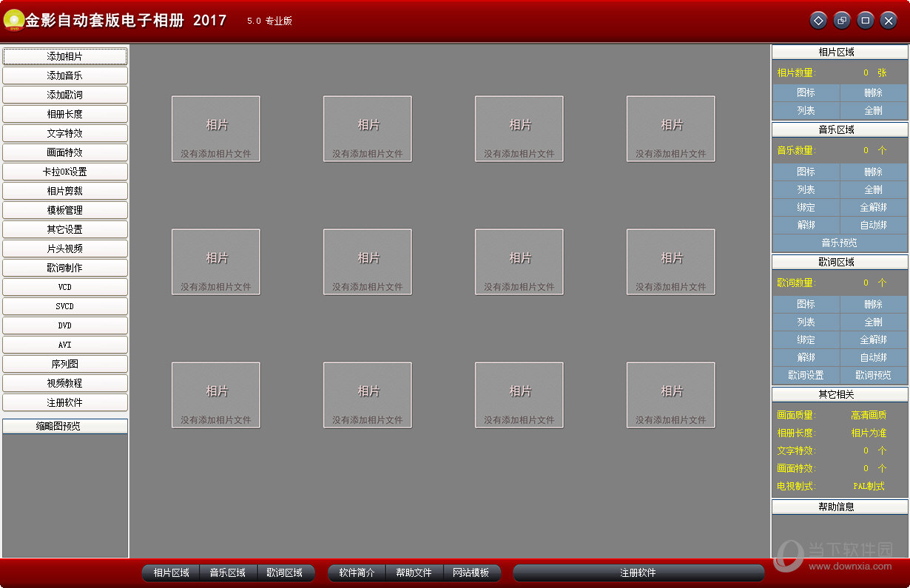Open 画面特效 in the left sidebar
The image size is (910, 588).
65,152
